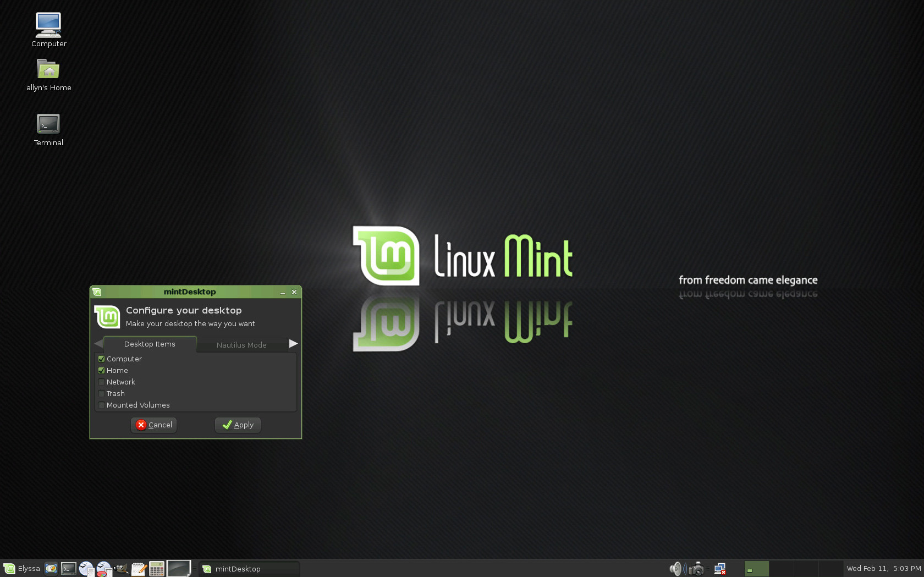The height and width of the screenshot is (577, 924).
Task: Launch the Calculator from the taskbar
Action: 157,569
